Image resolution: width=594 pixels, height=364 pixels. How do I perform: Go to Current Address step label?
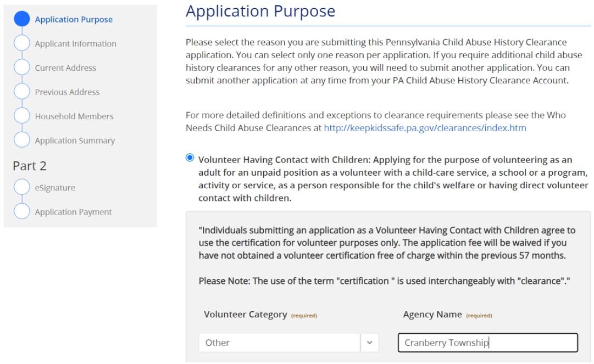click(65, 68)
